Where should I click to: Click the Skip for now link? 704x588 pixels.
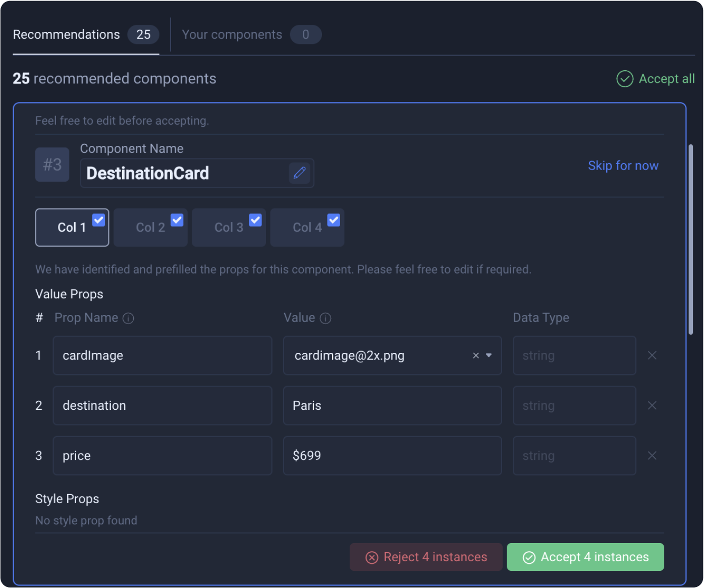(x=623, y=166)
